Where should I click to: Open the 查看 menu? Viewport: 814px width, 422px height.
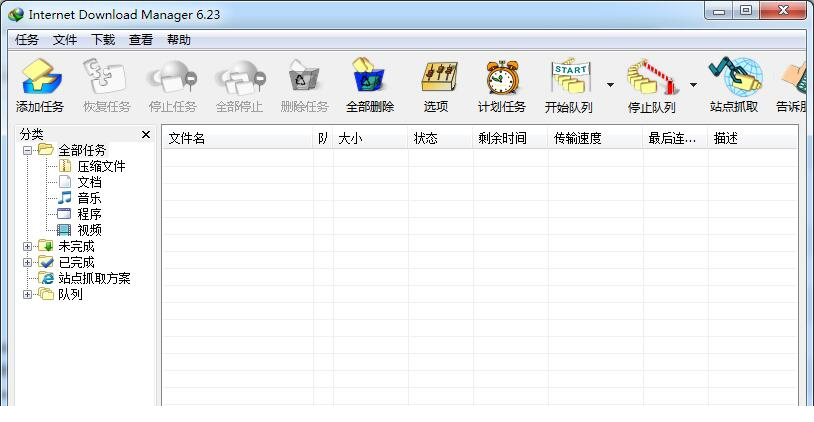(x=141, y=40)
